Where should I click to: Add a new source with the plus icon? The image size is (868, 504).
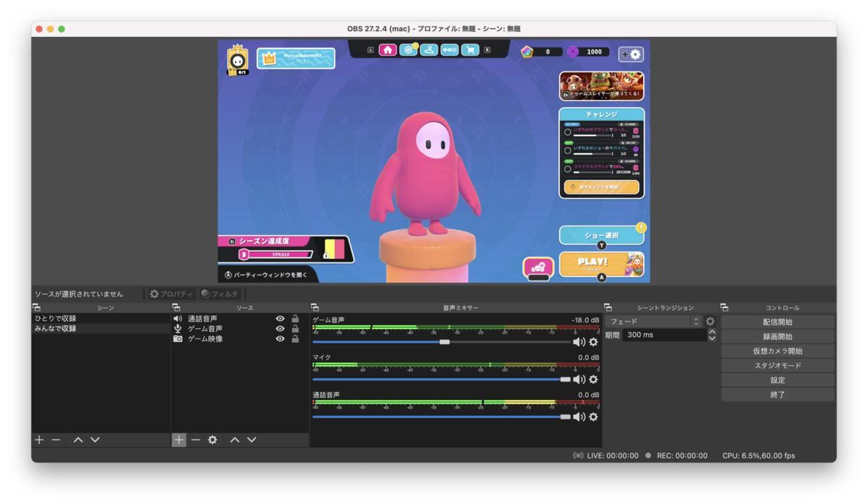point(179,440)
